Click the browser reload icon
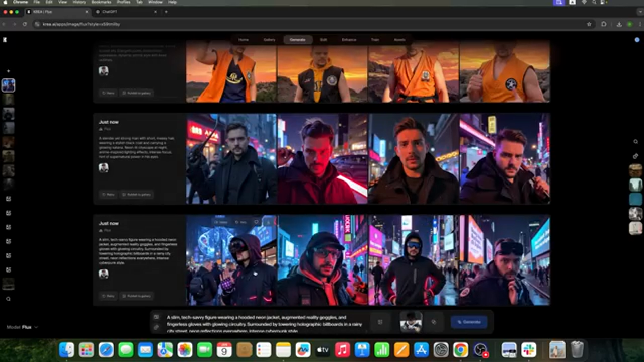 click(x=25, y=24)
